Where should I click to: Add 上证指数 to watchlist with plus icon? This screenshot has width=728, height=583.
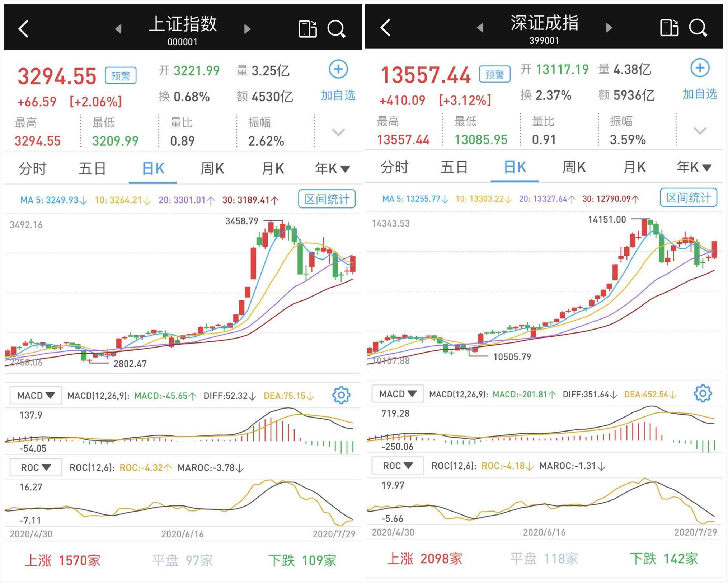pyautogui.click(x=338, y=69)
